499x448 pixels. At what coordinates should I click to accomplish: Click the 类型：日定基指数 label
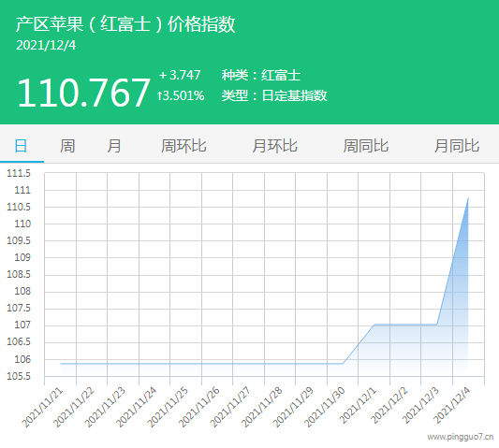pyautogui.click(x=274, y=95)
